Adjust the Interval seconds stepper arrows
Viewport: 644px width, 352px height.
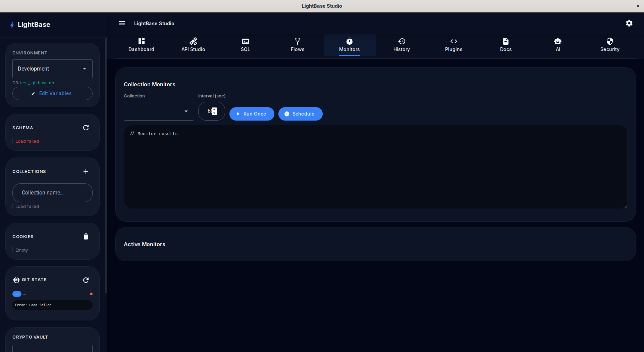tap(214, 111)
